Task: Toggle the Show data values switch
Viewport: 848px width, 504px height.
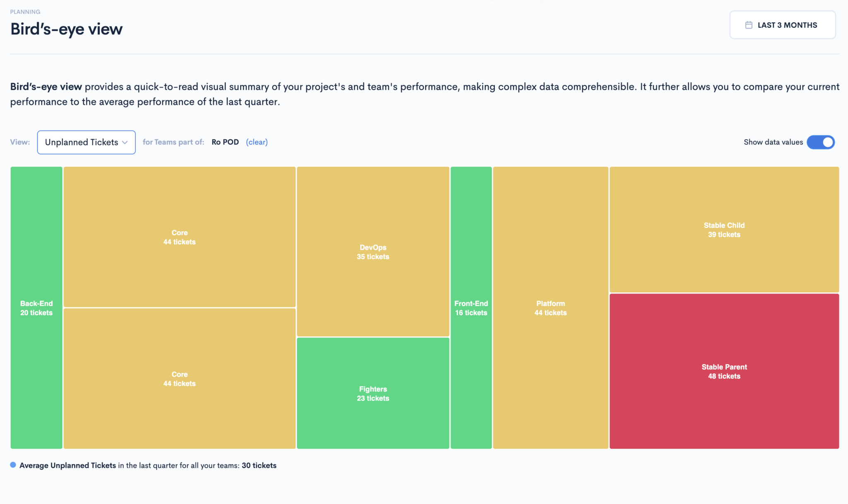Action: pos(821,142)
